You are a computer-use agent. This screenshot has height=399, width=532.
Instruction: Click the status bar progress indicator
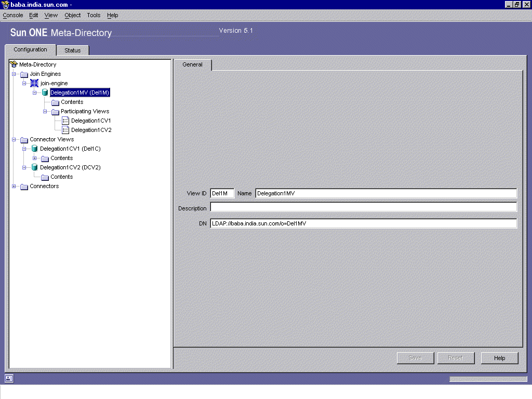point(488,379)
